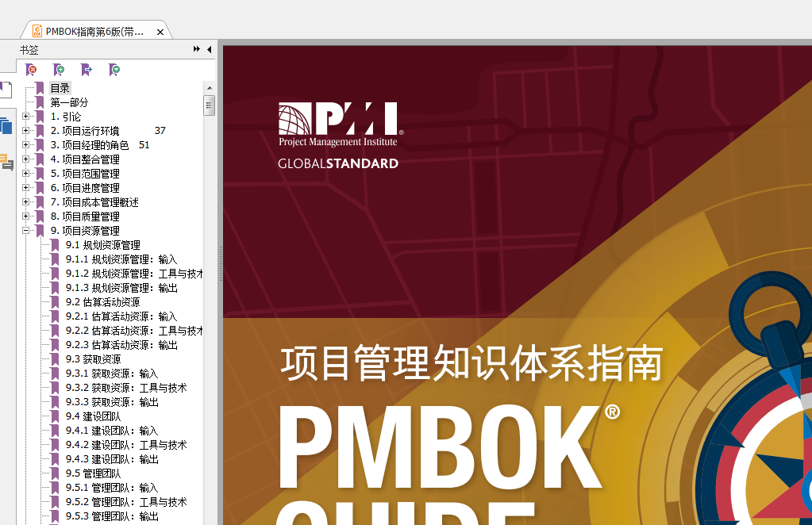
Task: Open bookmark 9.3.1 获取资源：输入
Action: pos(112,374)
